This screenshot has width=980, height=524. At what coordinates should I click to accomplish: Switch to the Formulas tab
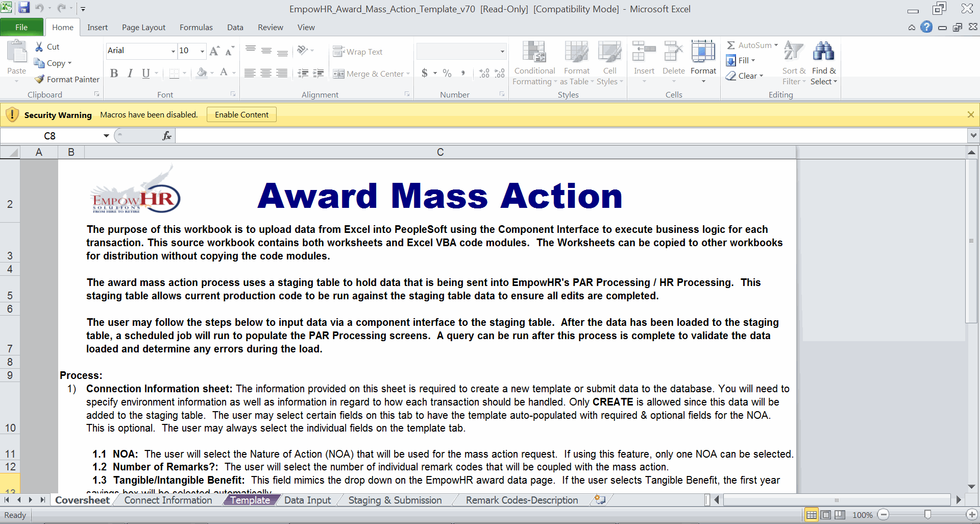tap(196, 27)
